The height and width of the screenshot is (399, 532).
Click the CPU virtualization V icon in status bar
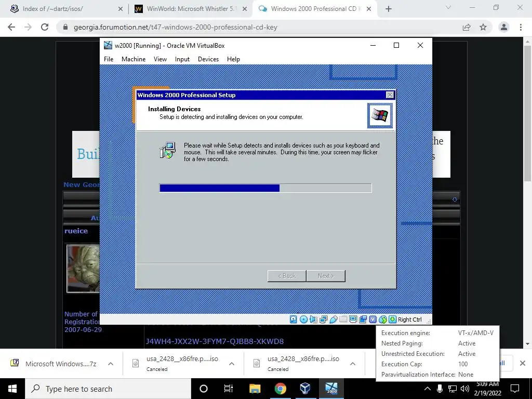[373, 320]
